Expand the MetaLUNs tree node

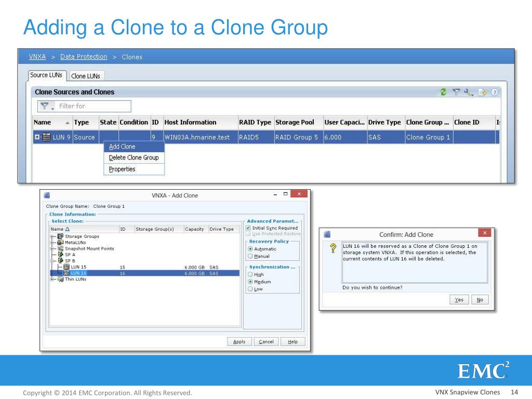[x=52, y=243]
